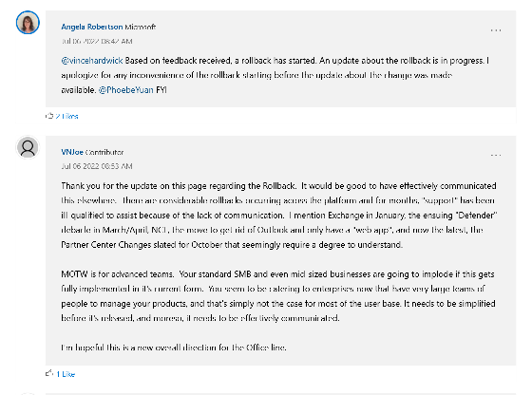
Task: View the 1 Like count link
Action: [66, 374]
